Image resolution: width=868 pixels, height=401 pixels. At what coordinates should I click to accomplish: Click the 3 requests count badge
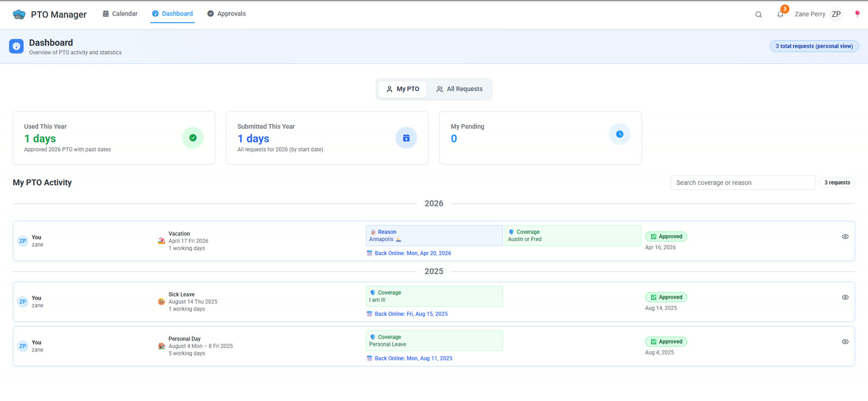coord(837,183)
